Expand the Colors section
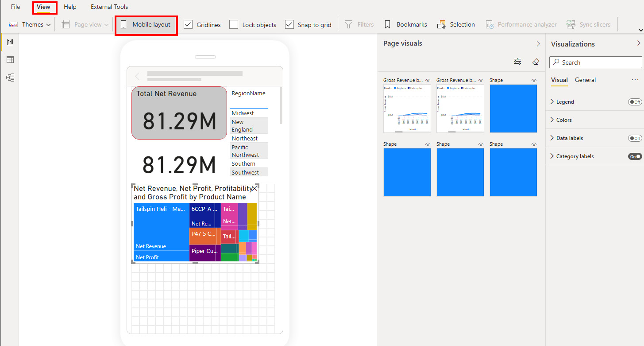This screenshot has width=644, height=346. [x=563, y=120]
